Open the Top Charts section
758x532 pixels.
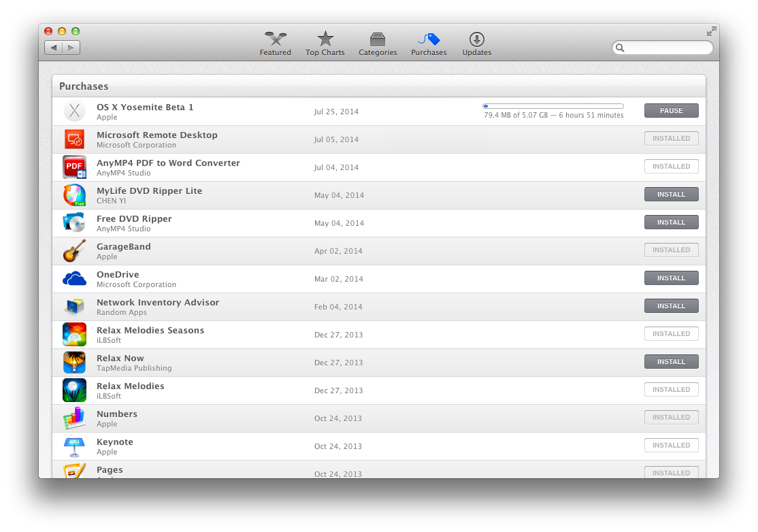(325, 44)
